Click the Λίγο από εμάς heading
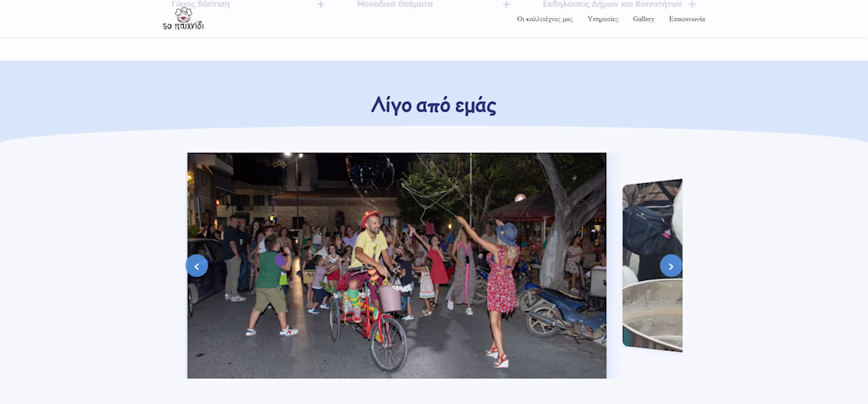The height and width of the screenshot is (404, 868). [433, 105]
